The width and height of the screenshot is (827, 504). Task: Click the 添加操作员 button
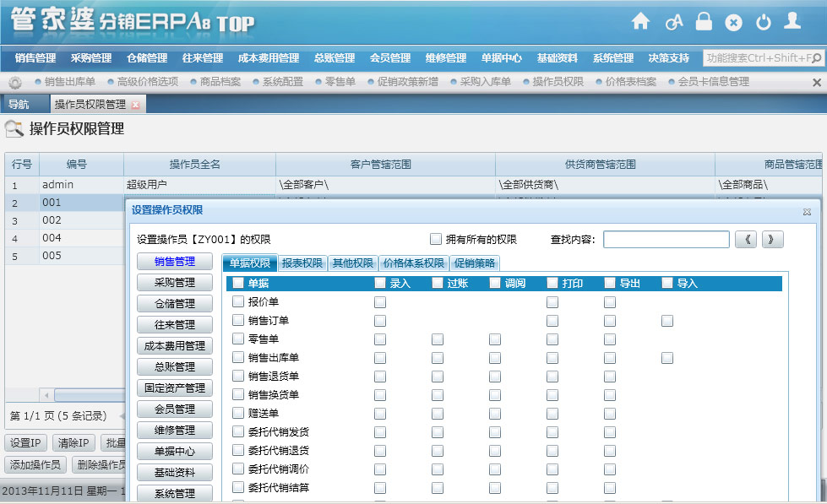point(35,464)
